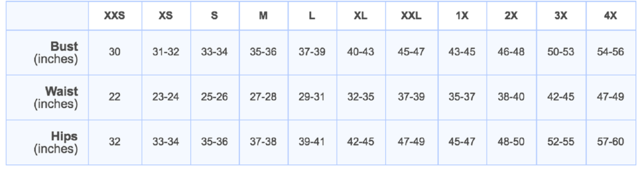Select the XXL column header
Image resolution: width=644 pixels, height=173 pixels.
click(411, 16)
